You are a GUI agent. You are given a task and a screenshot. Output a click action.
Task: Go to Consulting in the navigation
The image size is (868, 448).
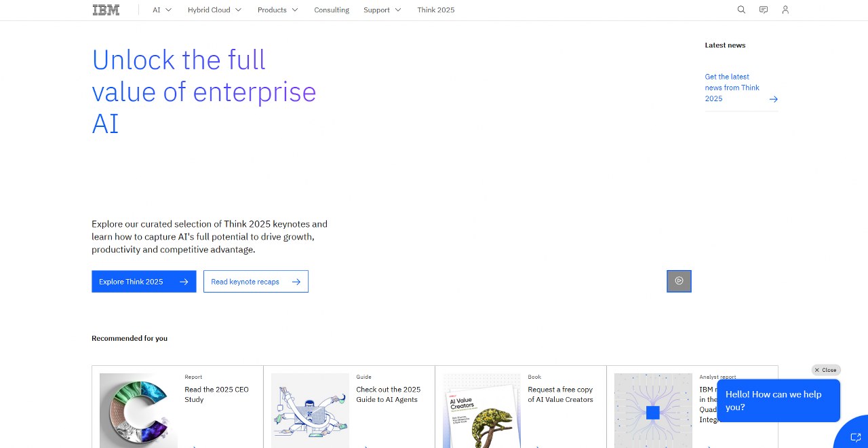[332, 10]
